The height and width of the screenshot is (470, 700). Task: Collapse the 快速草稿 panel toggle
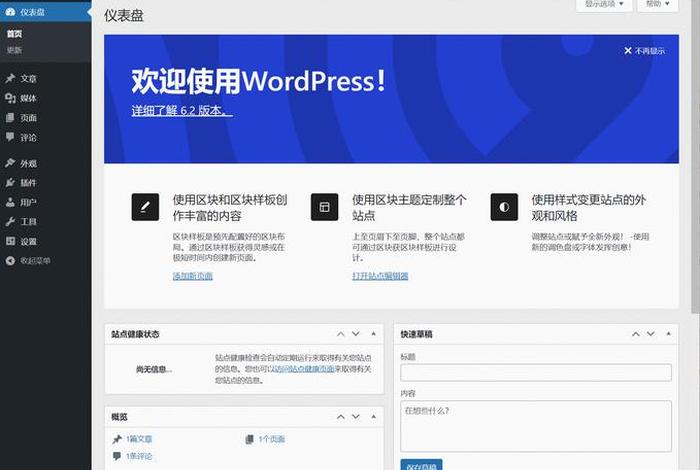click(x=668, y=334)
